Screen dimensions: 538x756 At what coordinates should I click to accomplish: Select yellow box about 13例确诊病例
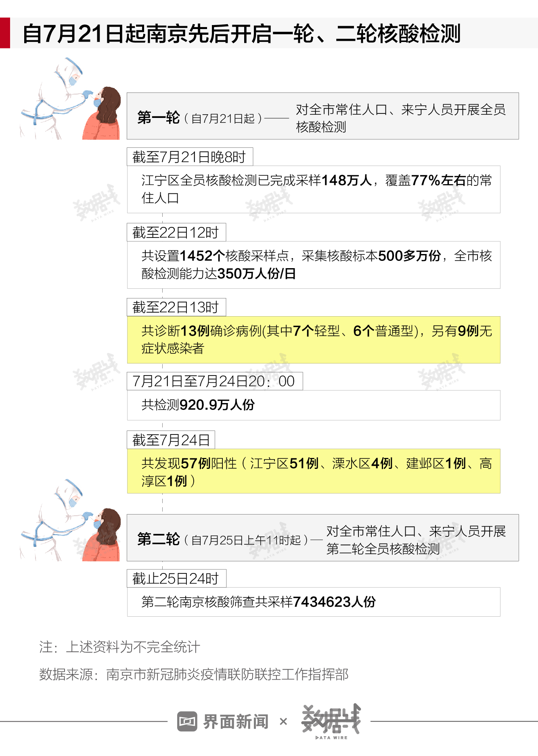[x=314, y=340]
